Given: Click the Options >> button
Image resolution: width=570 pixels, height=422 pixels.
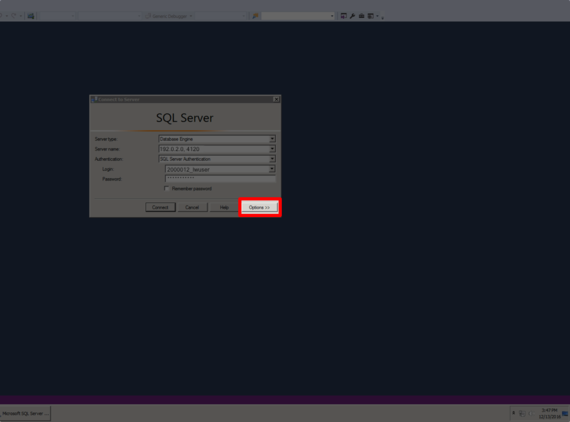Looking at the screenshot, I should tap(260, 207).
